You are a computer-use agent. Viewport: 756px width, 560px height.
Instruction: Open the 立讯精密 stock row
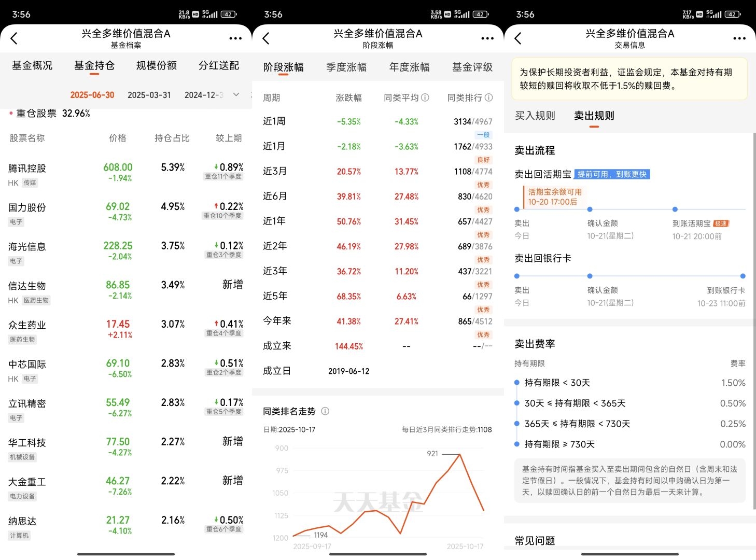click(x=126, y=410)
